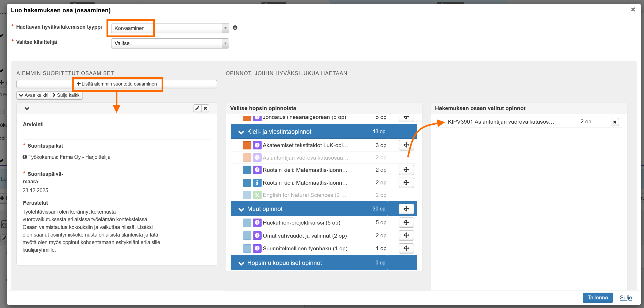This screenshot has height=308, width=644.
Task: Click the Tallenna save button
Action: 597,298
